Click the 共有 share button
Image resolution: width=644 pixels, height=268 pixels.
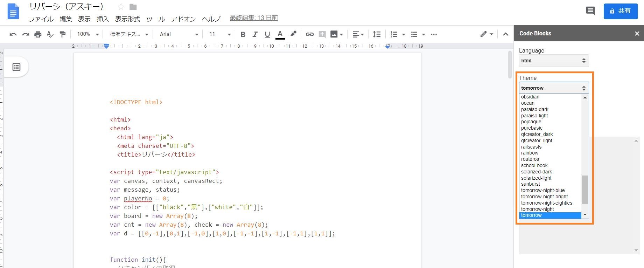(x=621, y=11)
